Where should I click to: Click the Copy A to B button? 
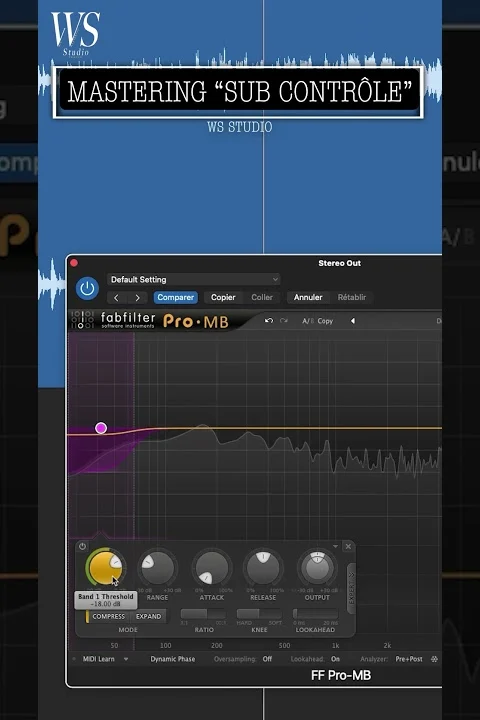pyautogui.click(x=325, y=321)
